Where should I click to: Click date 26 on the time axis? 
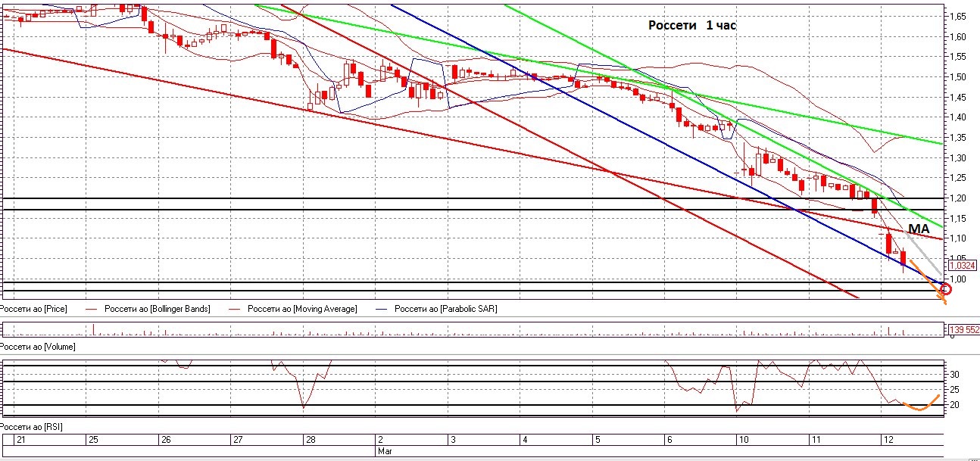pyautogui.click(x=165, y=440)
